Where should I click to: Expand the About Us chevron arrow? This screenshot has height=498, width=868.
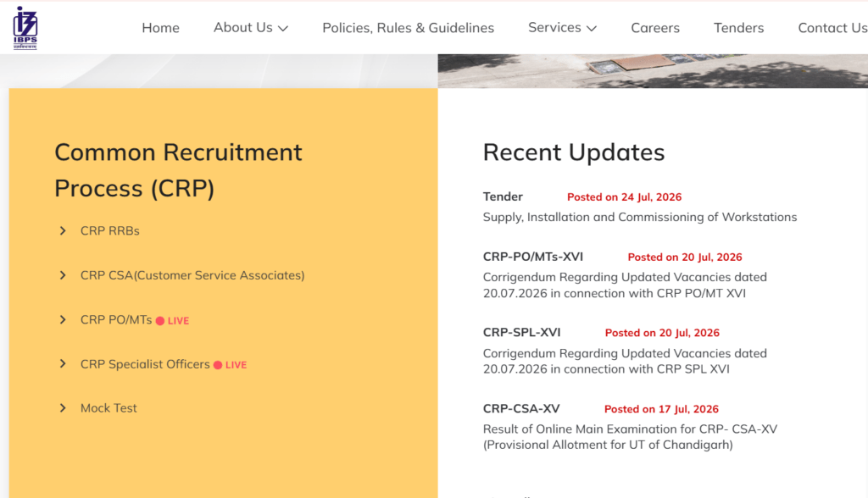(283, 29)
